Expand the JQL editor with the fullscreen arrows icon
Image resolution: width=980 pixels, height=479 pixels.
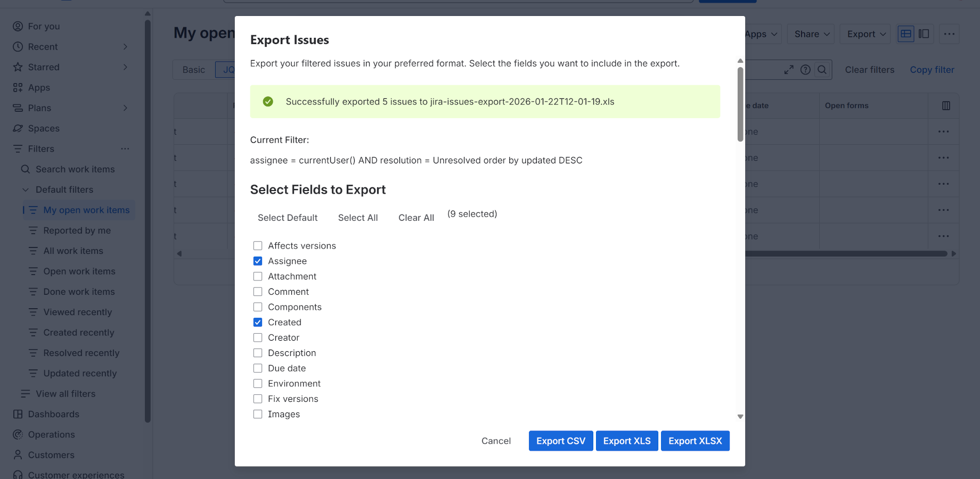click(x=789, y=70)
